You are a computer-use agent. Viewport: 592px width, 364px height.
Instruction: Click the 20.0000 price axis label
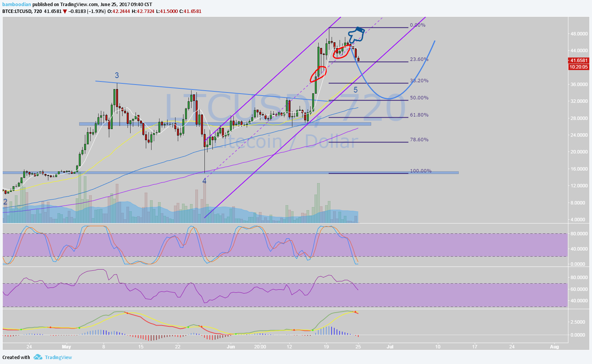pos(579,152)
